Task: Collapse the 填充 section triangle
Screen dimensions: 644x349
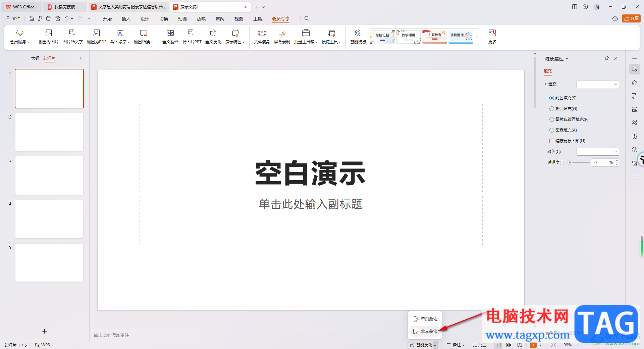Action: point(545,84)
